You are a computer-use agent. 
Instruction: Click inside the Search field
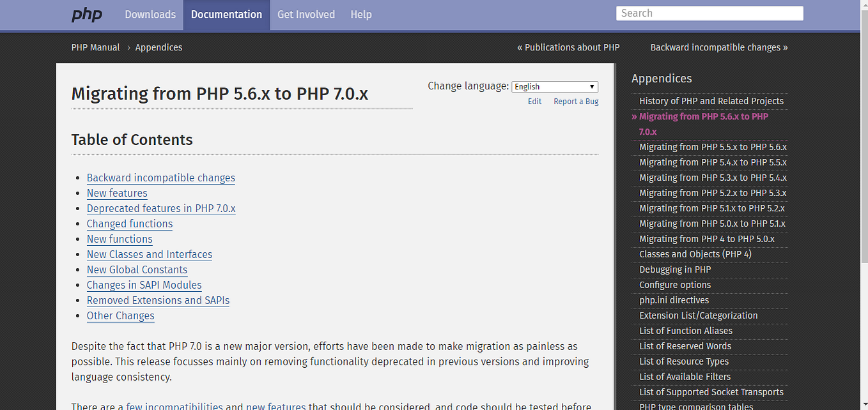pos(709,13)
